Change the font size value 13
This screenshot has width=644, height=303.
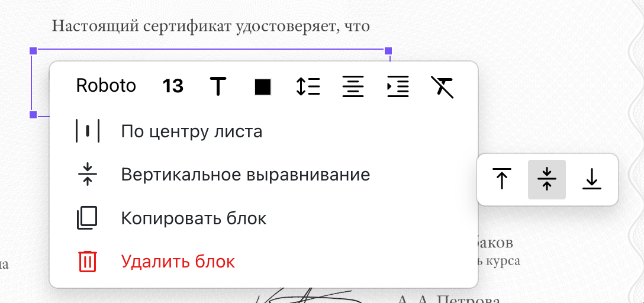coord(173,86)
